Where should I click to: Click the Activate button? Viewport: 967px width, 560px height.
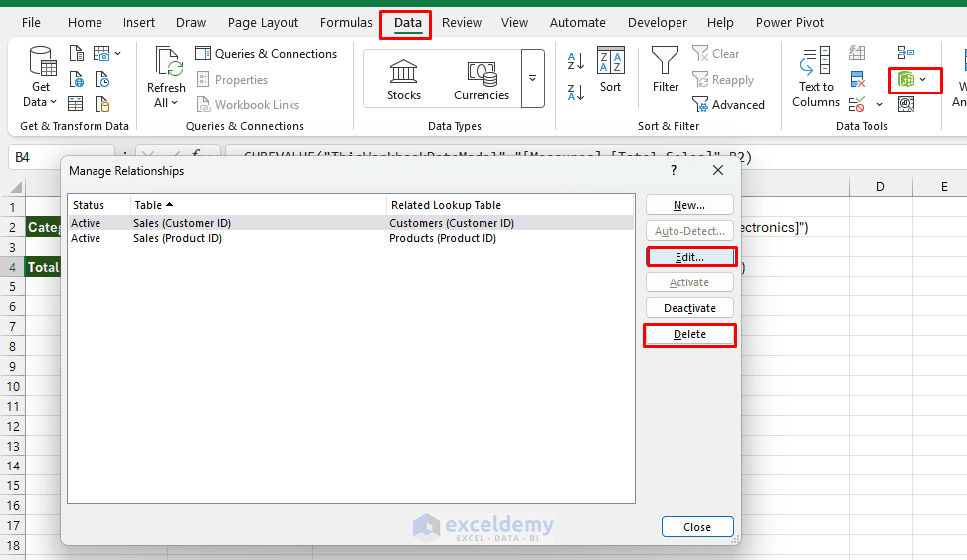click(689, 282)
